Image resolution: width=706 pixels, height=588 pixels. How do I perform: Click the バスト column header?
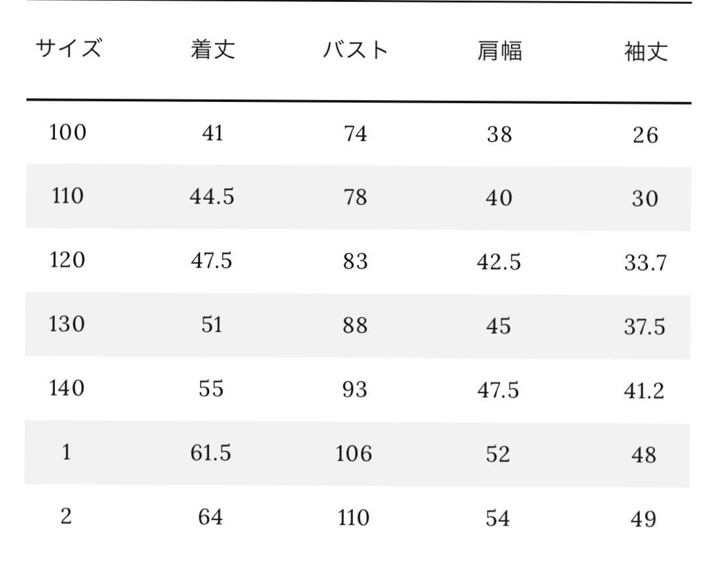(355, 50)
